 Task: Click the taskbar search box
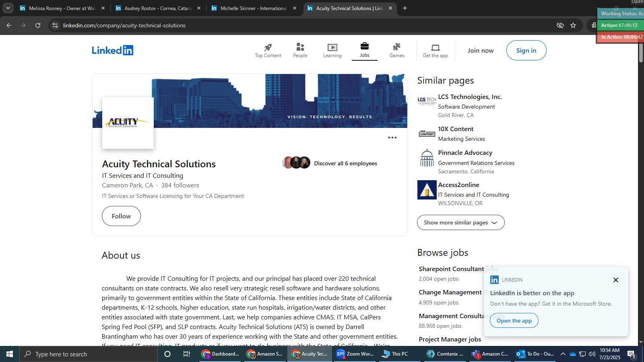(89, 354)
